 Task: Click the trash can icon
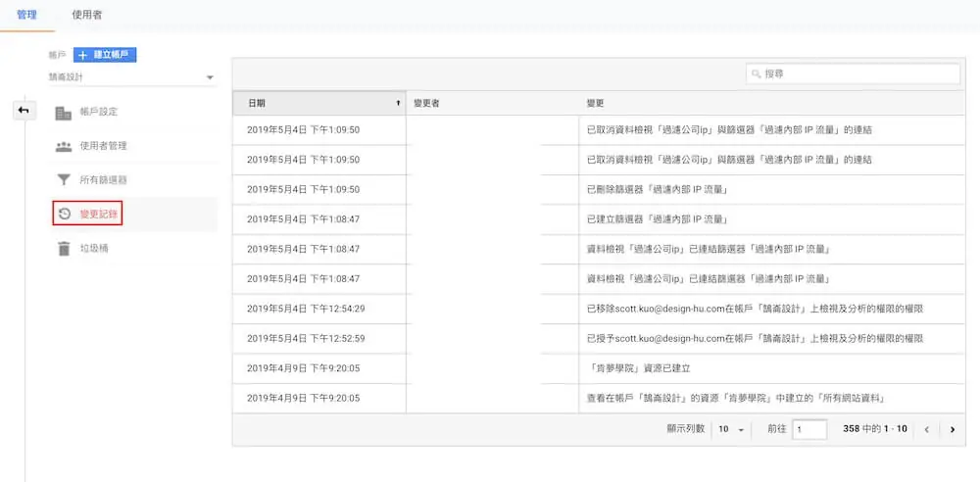point(63,249)
